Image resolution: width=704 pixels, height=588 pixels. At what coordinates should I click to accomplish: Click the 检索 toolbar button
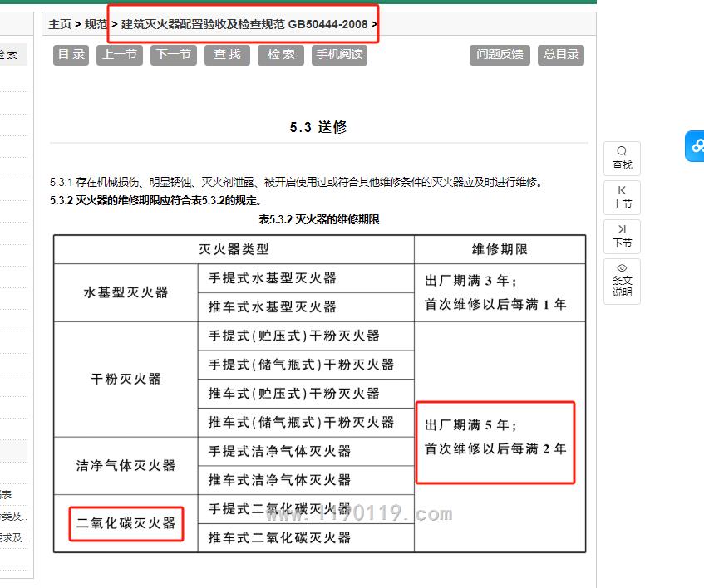[281, 55]
